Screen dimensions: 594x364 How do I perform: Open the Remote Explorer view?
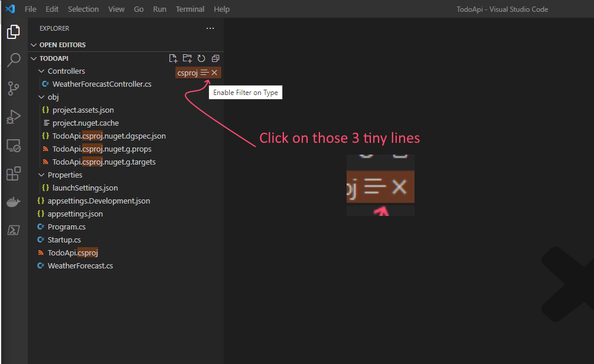pyautogui.click(x=13, y=145)
